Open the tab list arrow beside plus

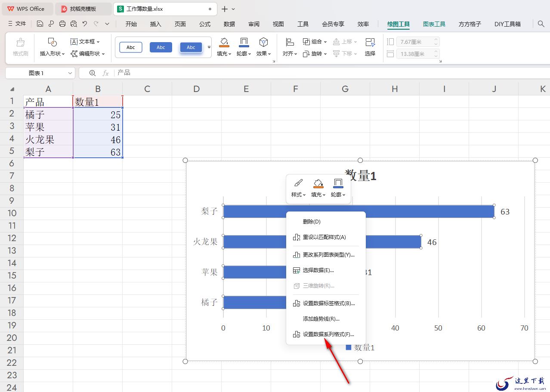(233, 9)
